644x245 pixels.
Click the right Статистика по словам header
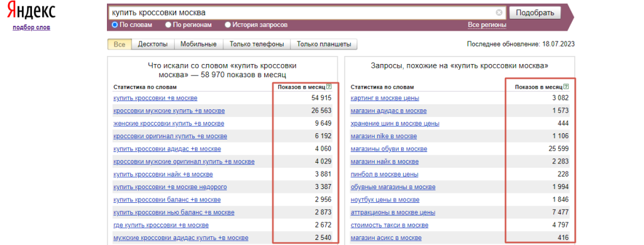(382, 87)
